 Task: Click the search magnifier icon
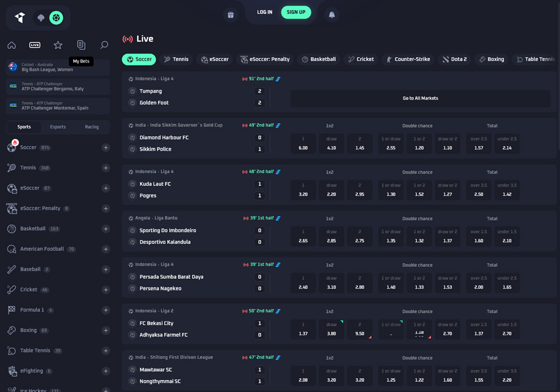click(104, 45)
